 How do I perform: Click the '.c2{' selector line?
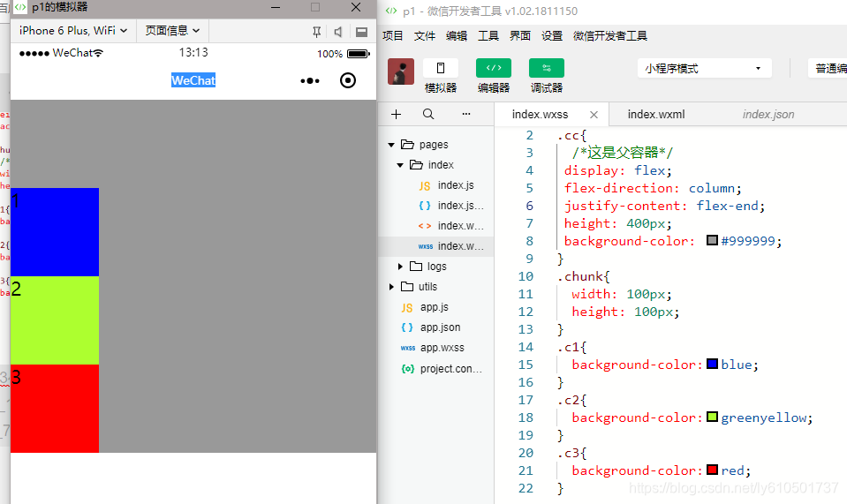click(x=571, y=400)
